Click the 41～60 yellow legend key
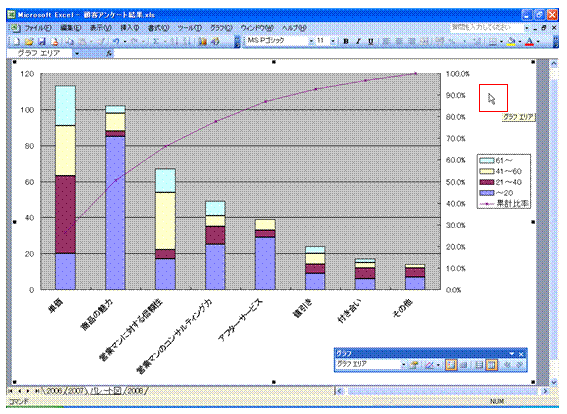The image size is (567, 414). click(x=486, y=171)
